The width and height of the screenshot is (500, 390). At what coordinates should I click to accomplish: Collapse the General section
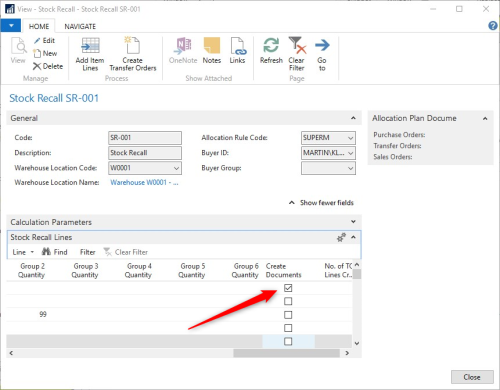pyautogui.click(x=353, y=118)
